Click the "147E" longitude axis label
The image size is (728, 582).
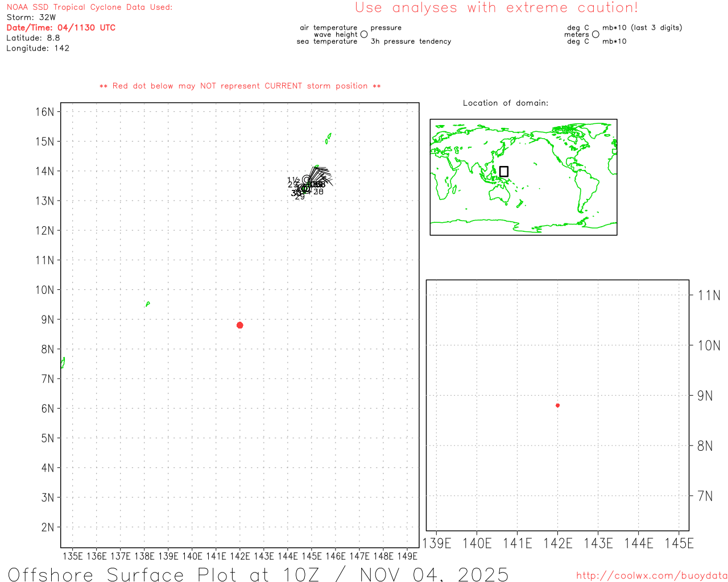click(359, 556)
